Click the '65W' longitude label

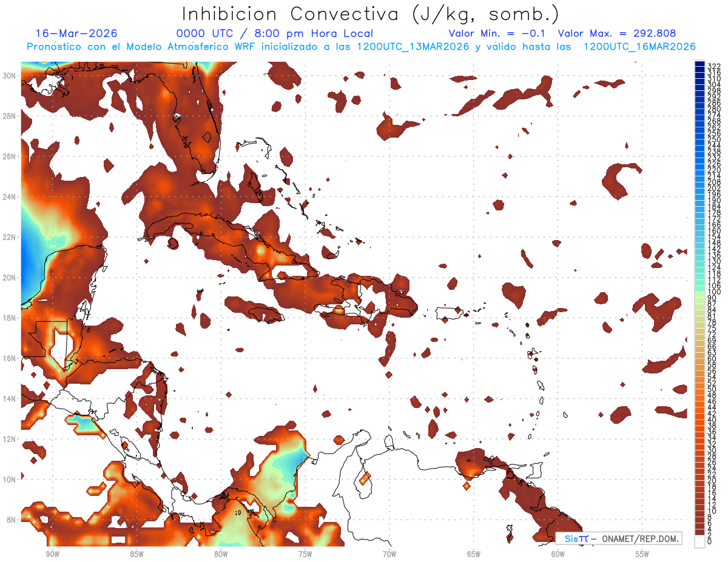(x=474, y=554)
